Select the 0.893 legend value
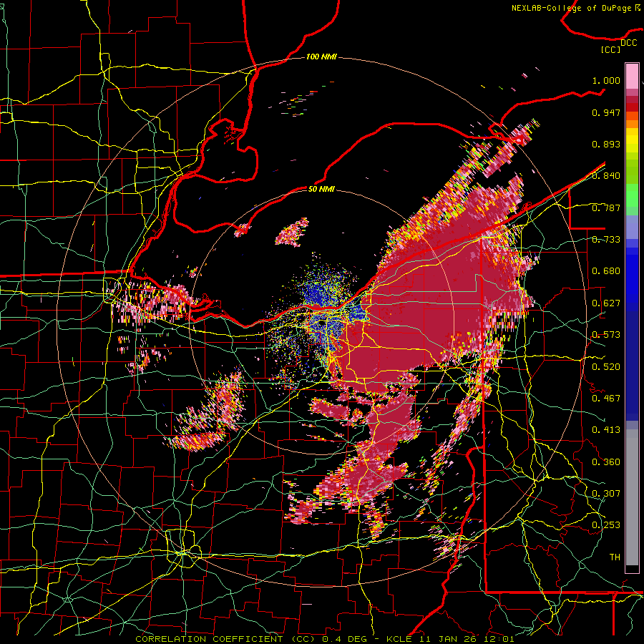Image resolution: width=644 pixels, height=644 pixels. click(606, 144)
